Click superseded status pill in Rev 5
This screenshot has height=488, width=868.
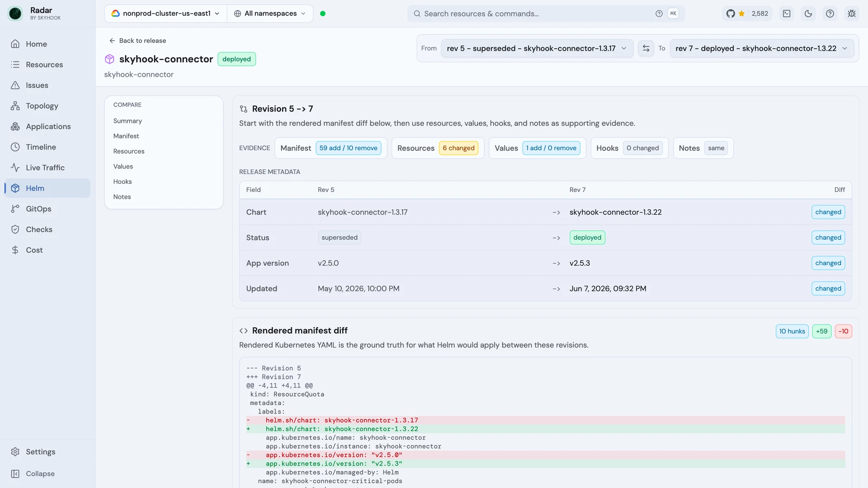[x=340, y=238]
